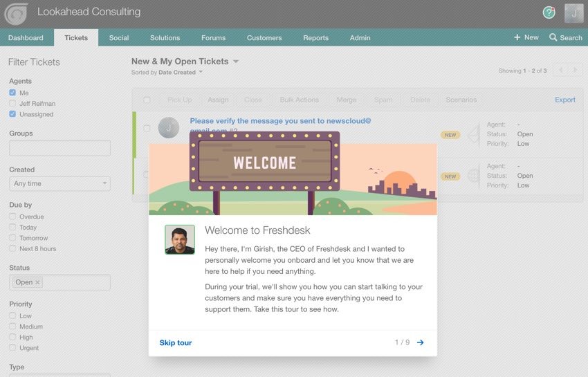Go to previous page of tickets
This screenshot has height=377, width=588.
562,70
